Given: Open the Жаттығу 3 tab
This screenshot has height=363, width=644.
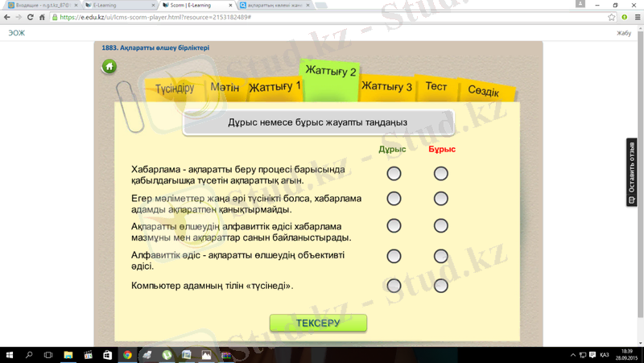Looking at the screenshot, I should 386,87.
